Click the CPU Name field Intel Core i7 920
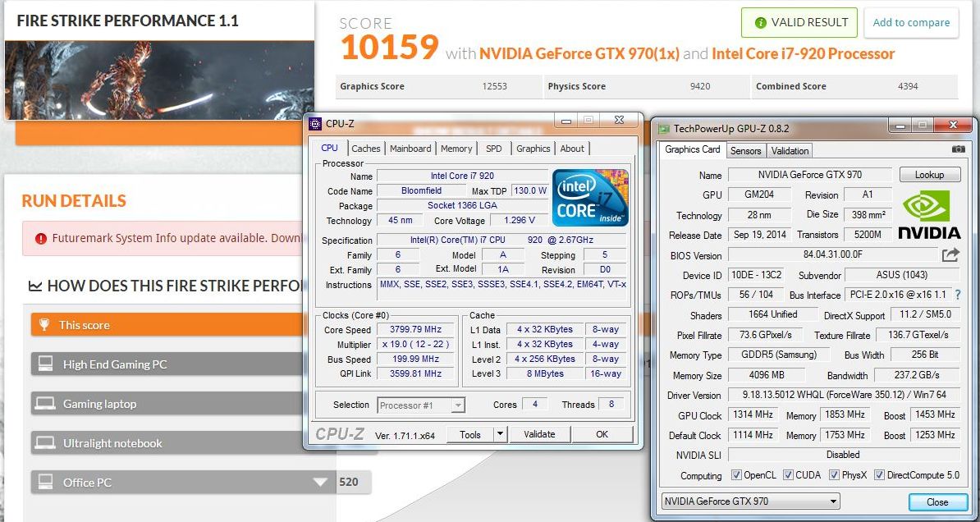980x522 pixels. pyautogui.click(x=462, y=176)
